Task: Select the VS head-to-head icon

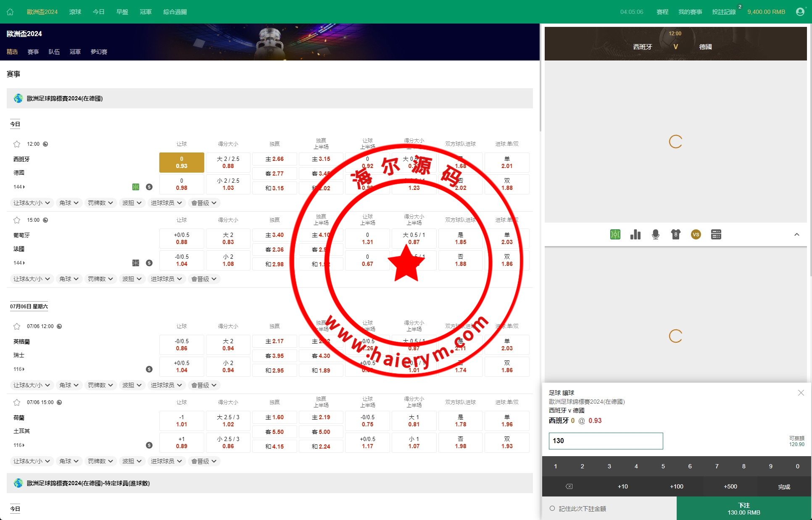Action: pyautogui.click(x=696, y=234)
